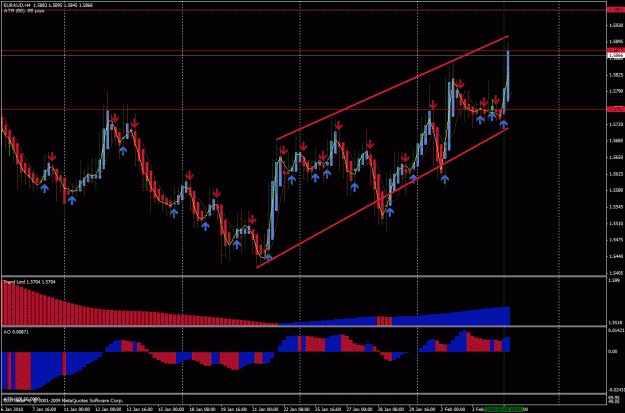Click the 1.5930 price axis label
The height and width of the screenshot is (413, 625).
616,25
